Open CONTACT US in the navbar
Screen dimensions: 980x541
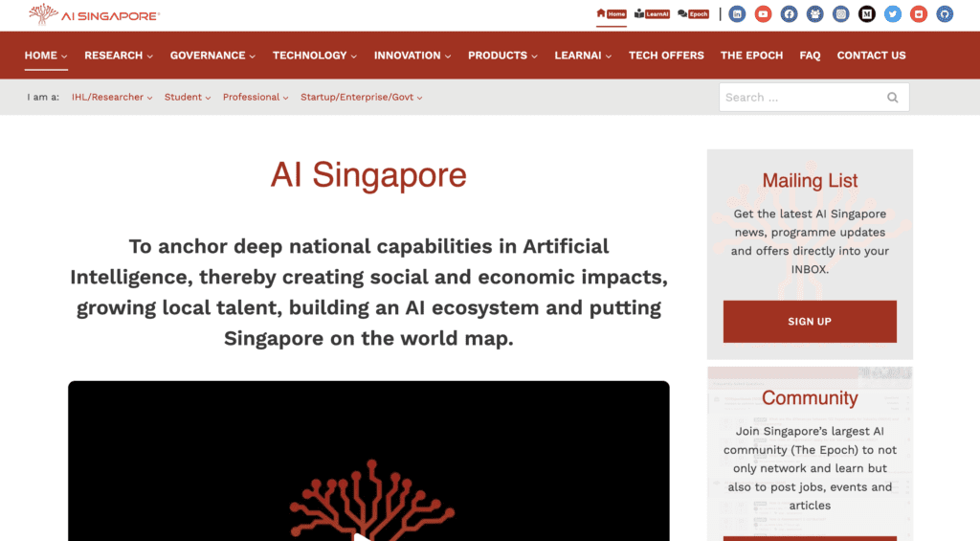click(x=871, y=56)
